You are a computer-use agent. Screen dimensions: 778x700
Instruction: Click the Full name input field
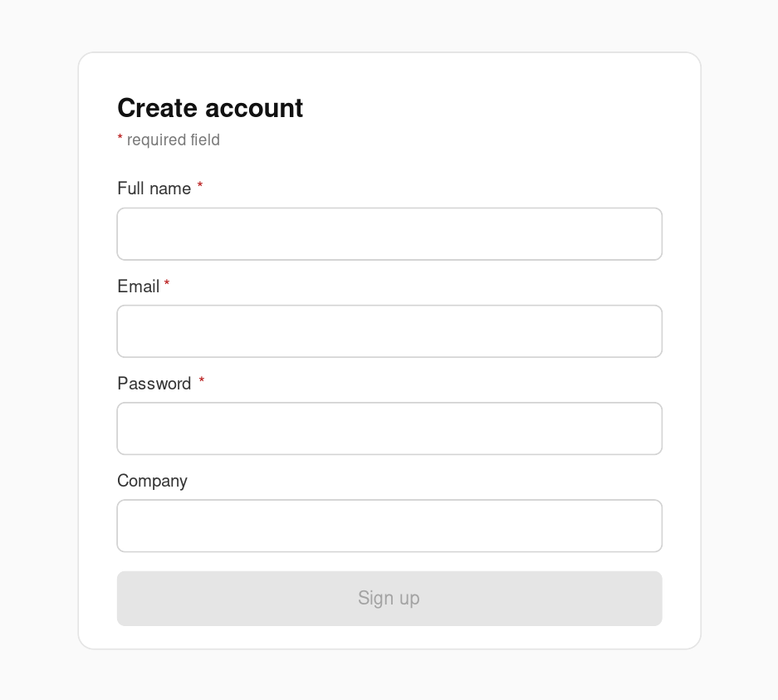(389, 234)
